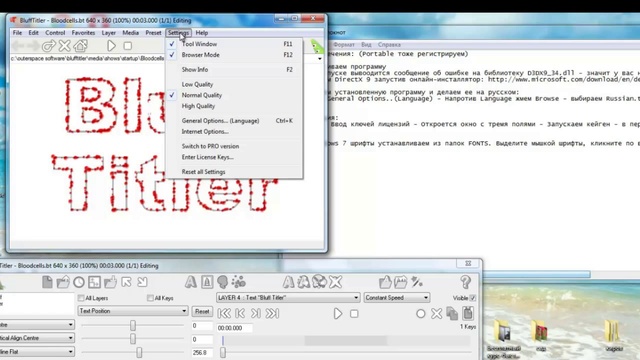
Task: Click the head silhouette layer icon
Action: [x=222, y=282]
